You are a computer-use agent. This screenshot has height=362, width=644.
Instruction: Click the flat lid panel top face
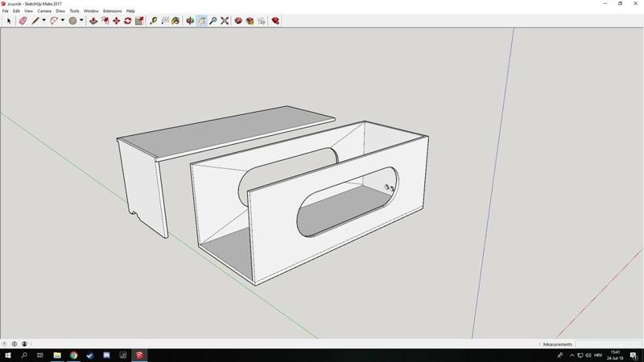pyautogui.click(x=226, y=132)
